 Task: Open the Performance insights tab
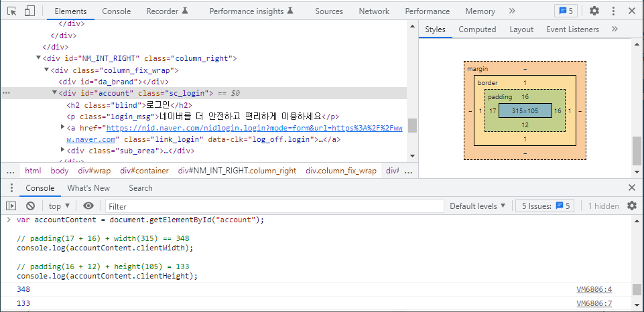(x=251, y=11)
